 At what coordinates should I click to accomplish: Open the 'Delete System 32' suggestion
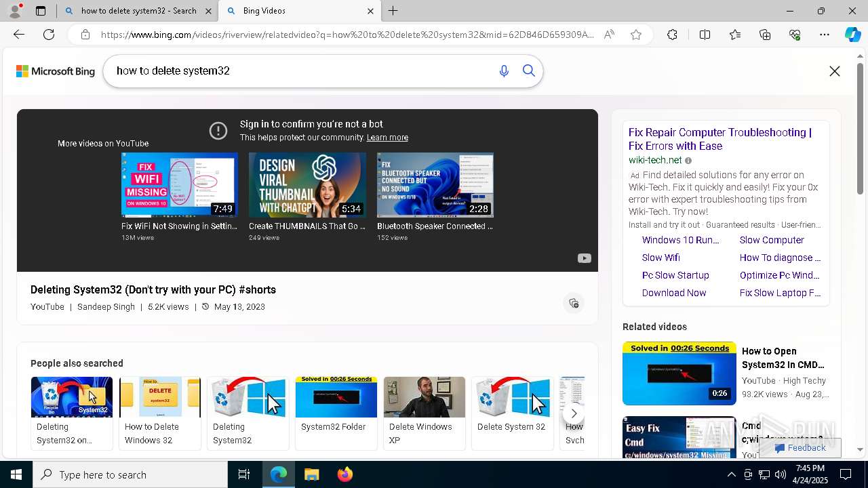coord(513,413)
